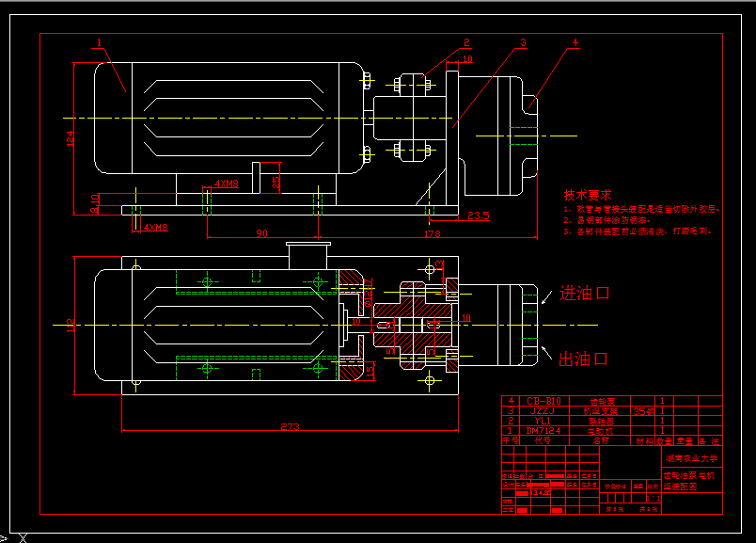Click the 1:1 scale value
756x543 pixels.
click(x=654, y=498)
